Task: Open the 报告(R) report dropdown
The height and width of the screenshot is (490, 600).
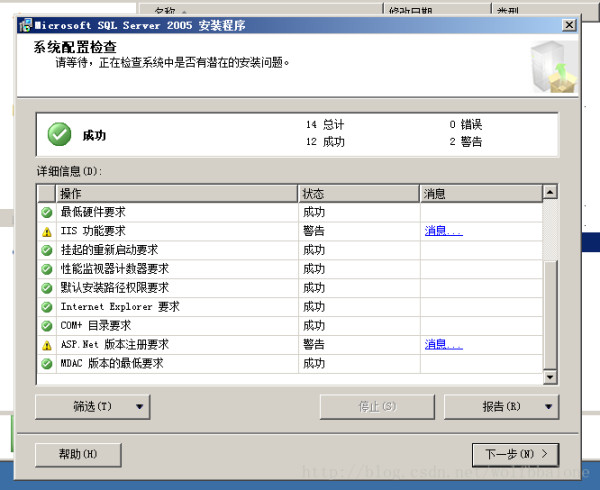Action: [x=501, y=407]
